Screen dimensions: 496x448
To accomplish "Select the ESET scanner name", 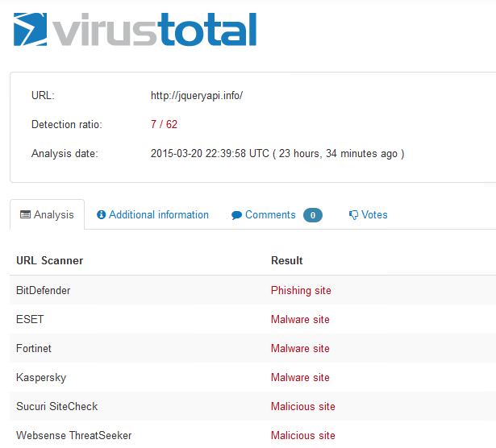I will point(30,319).
